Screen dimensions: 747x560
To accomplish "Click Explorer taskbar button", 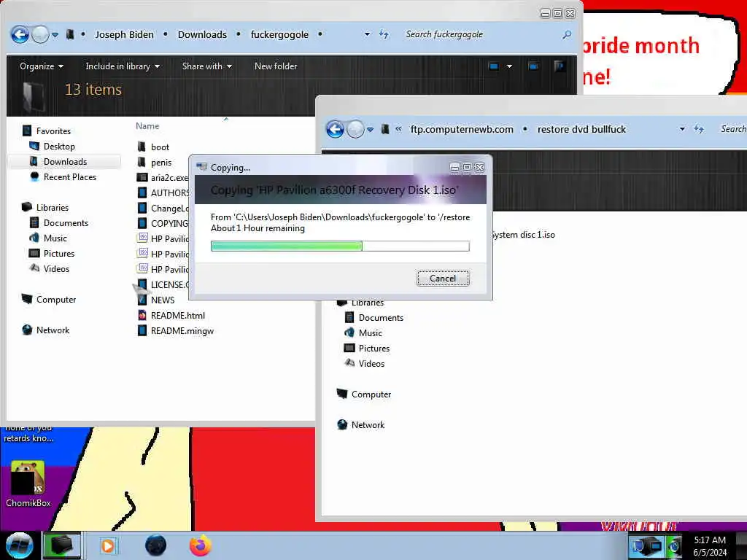I will pyautogui.click(x=62, y=545).
